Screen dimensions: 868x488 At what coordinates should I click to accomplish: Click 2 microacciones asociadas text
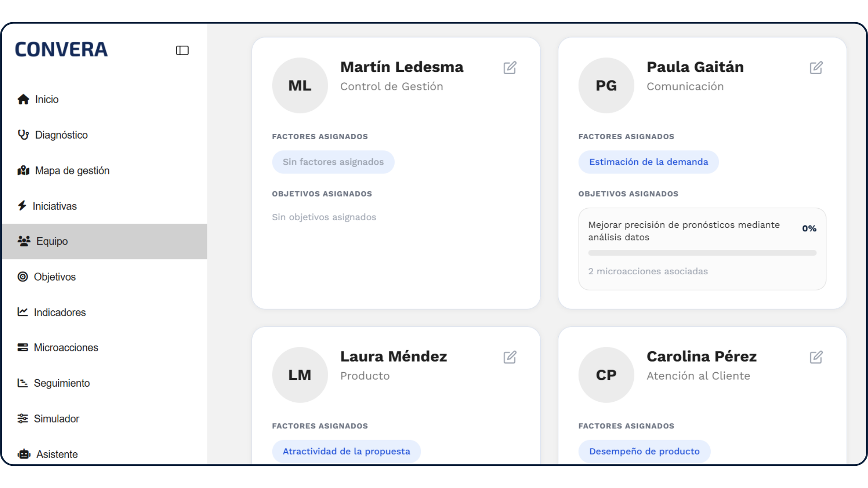pos(648,271)
